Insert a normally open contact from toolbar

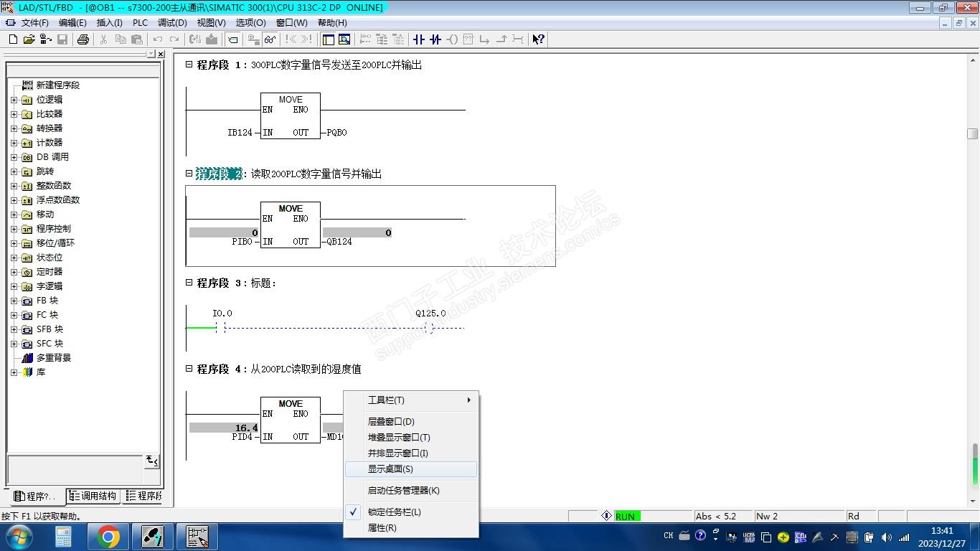point(419,39)
